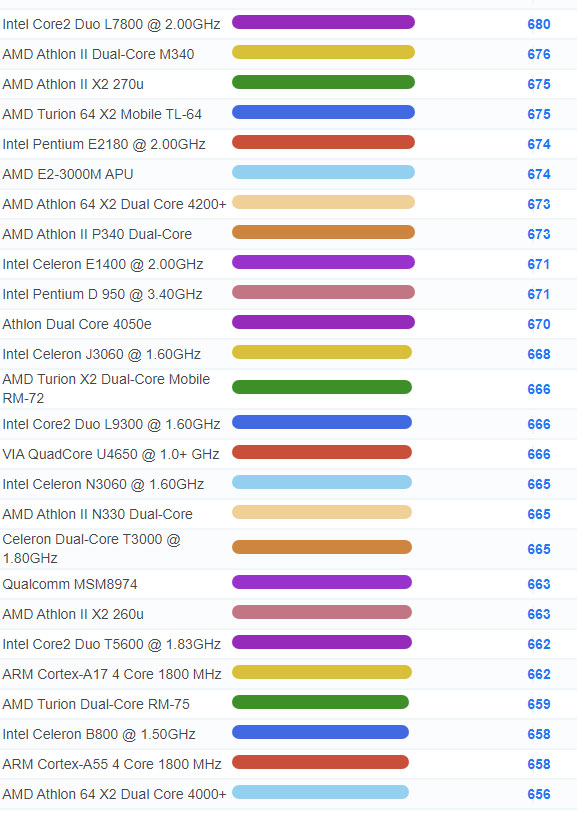Click the blue bar for Turion 64 X2 TL-64

pyautogui.click(x=323, y=113)
